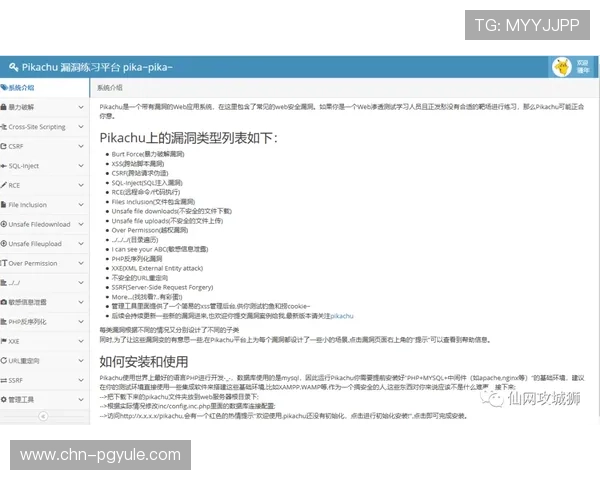Click the 欢迎 骚年 greeting text
Screen dimensions: 600x480
[582, 67]
